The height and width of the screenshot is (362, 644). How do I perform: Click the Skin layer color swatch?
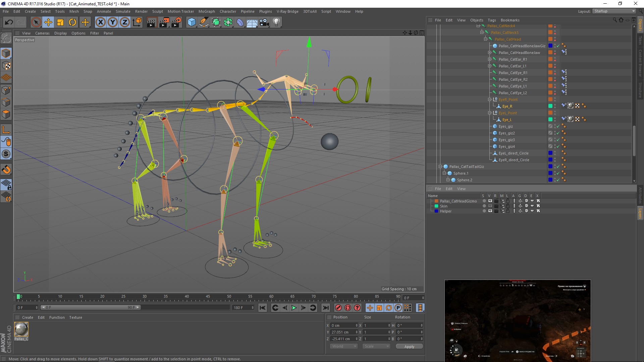tap(436, 206)
